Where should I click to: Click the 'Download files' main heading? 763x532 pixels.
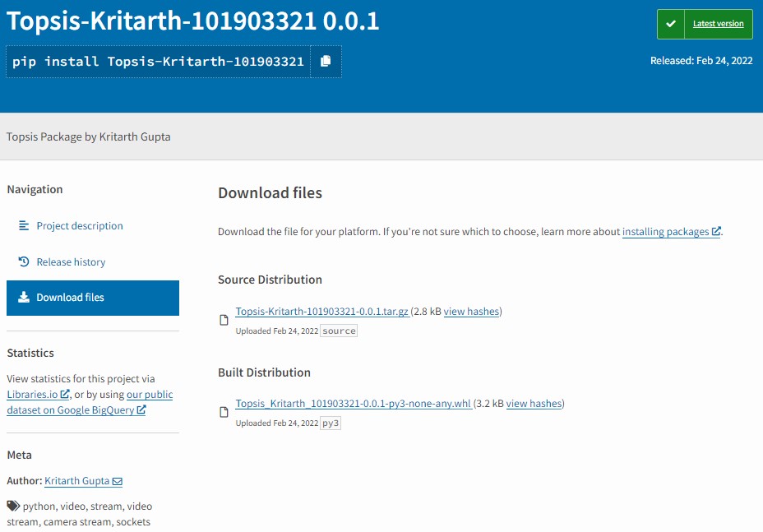(270, 192)
